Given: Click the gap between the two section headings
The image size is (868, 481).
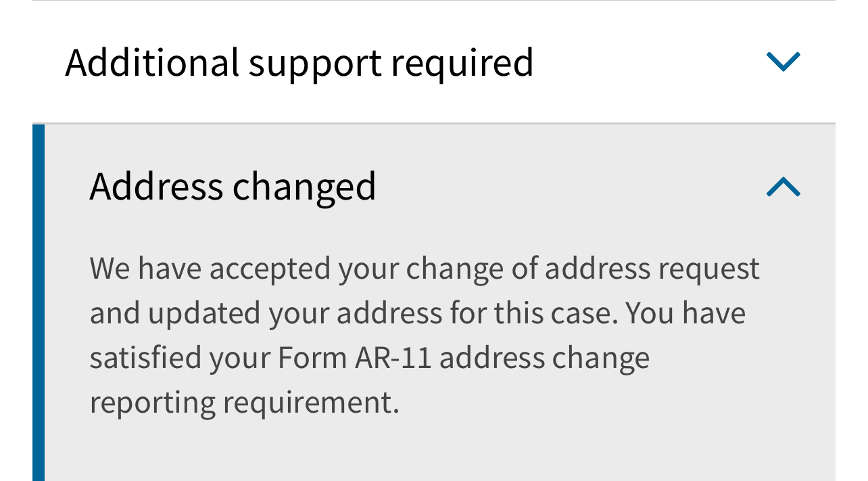Looking at the screenshot, I should 434,108.
